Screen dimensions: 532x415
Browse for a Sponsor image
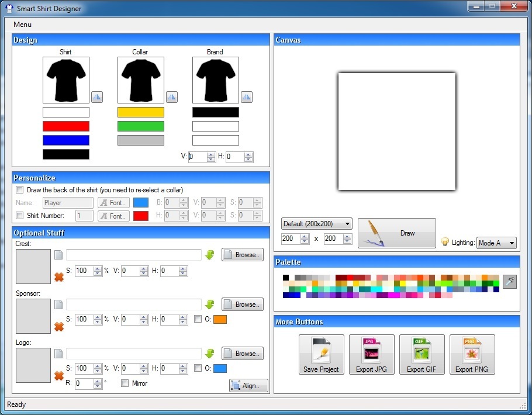tap(243, 305)
